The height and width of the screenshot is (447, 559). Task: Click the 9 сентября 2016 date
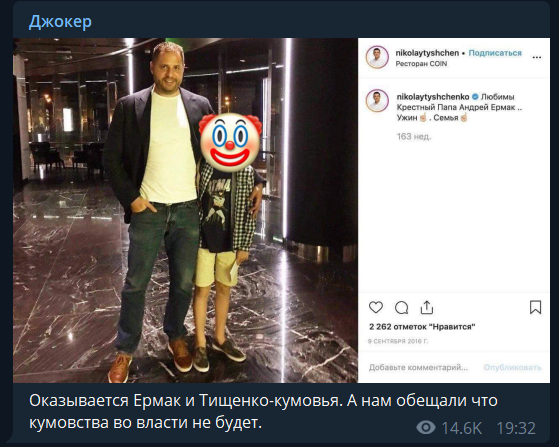(x=398, y=341)
